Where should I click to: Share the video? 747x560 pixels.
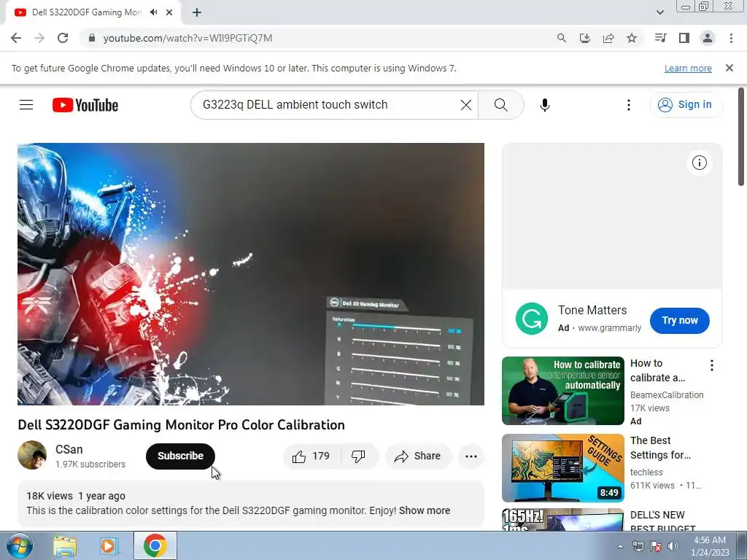point(417,456)
